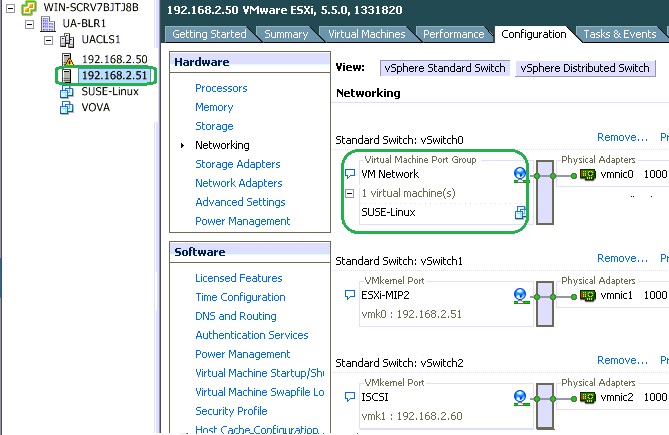
Task: Click the ISCSI speech bubble icon
Action: [349, 397]
